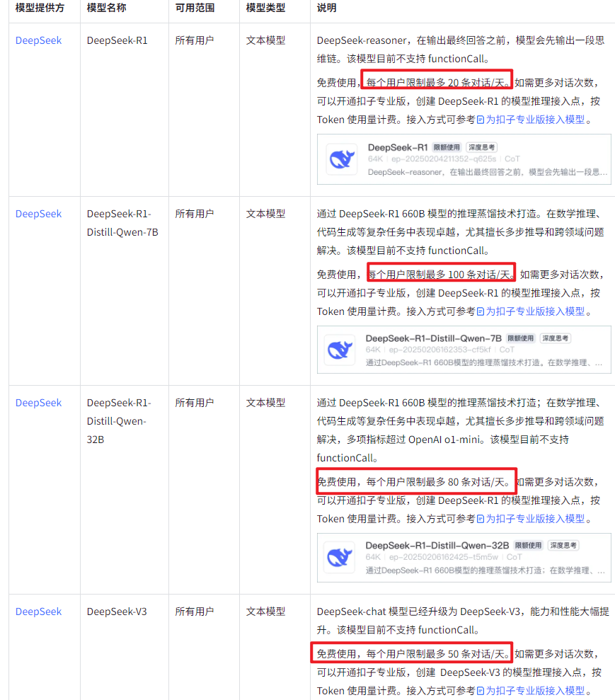Open 为扣子专业版接入模型 link in DeepSeek-V3 row
Screen dimensions: 615x700
(535, 691)
